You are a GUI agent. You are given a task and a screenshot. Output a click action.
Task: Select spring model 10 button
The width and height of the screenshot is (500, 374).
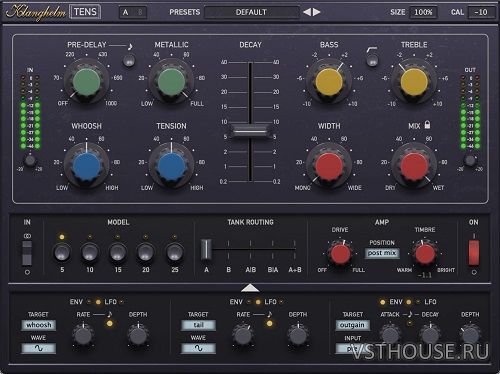(x=90, y=252)
